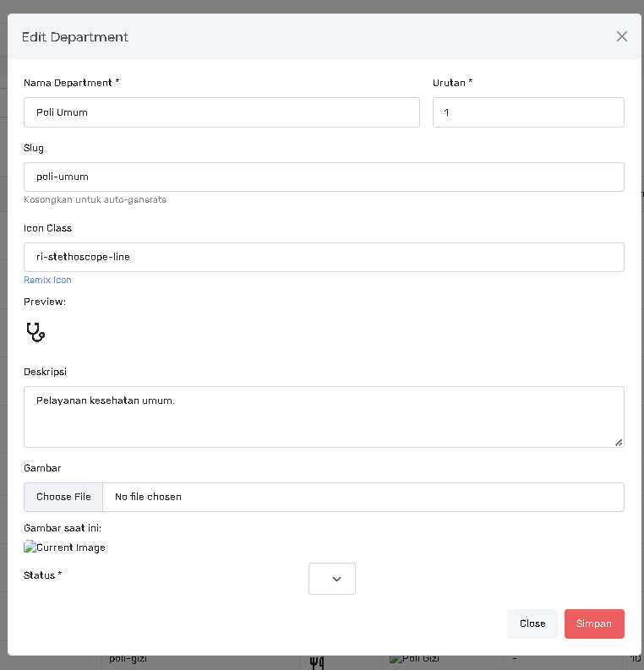Save changes with the Simpan button

click(594, 624)
